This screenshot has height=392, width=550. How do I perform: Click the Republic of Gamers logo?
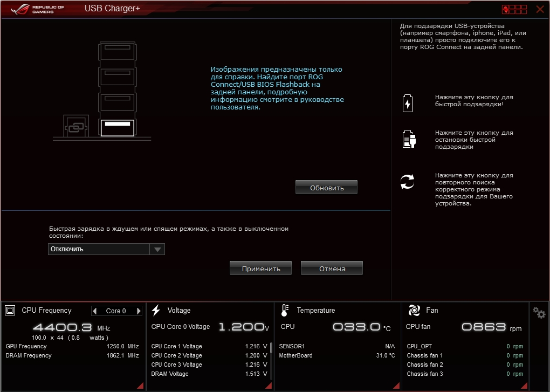(x=37, y=9)
